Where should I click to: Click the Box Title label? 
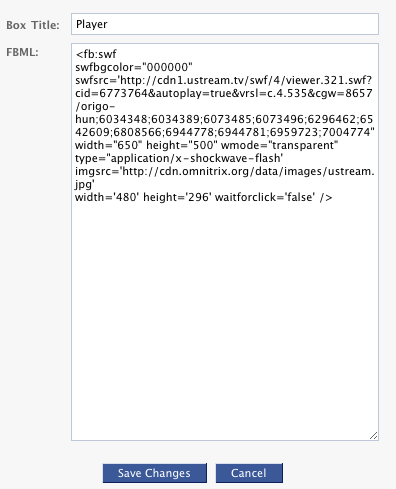click(x=33, y=25)
